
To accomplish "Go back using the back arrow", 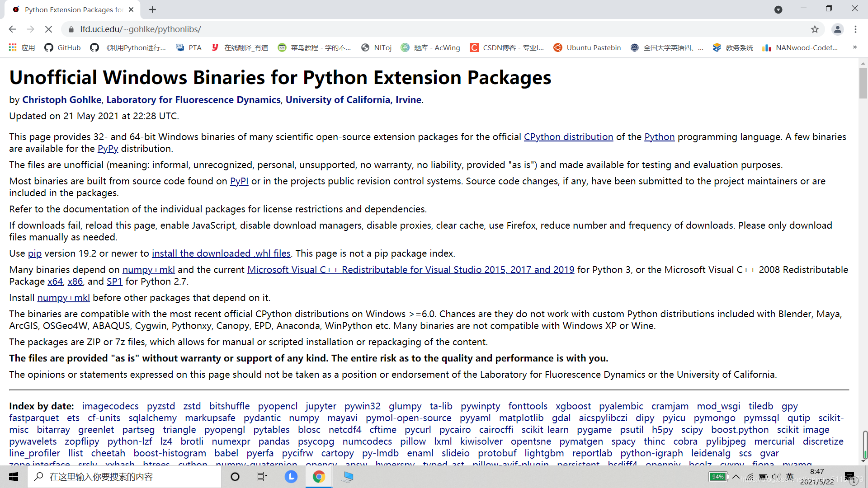I will [x=12, y=29].
